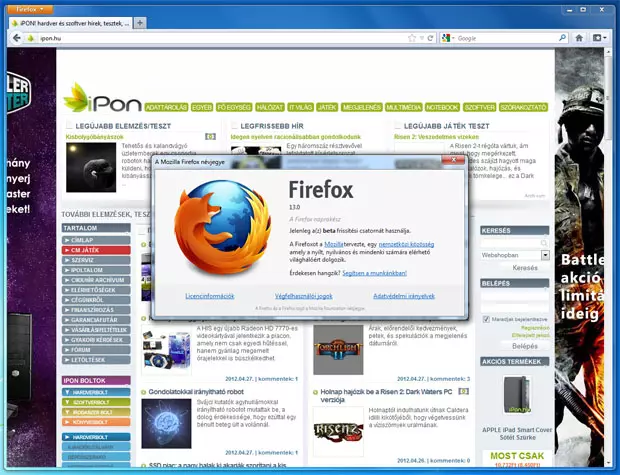This screenshot has width=620, height=475.
Task: Open the HÁLÓZAT menu category
Action: [x=270, y=107]
